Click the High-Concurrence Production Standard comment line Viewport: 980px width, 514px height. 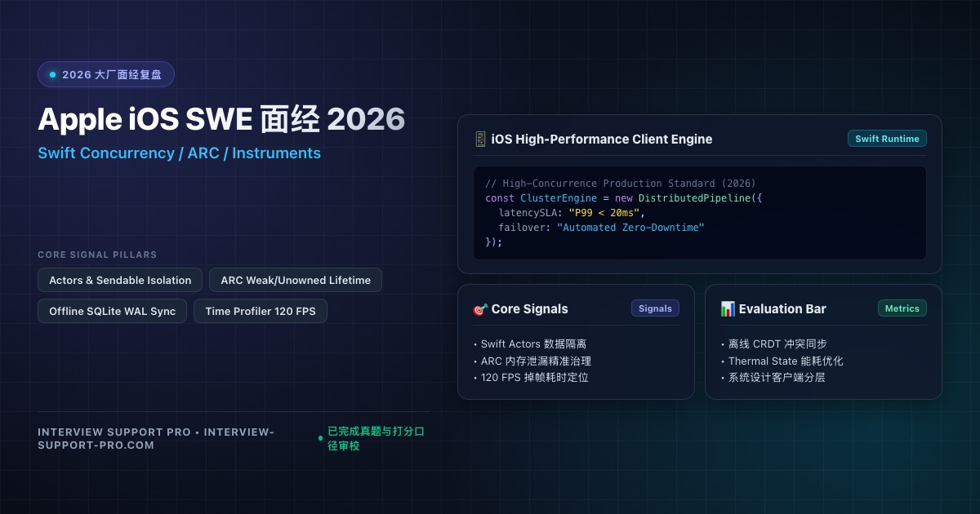621,183
